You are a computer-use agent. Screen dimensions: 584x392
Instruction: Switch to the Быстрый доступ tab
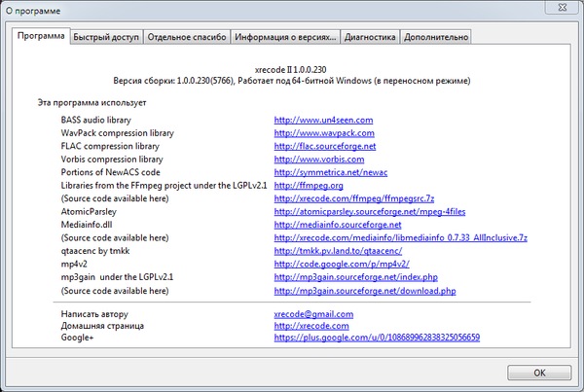[107, 37]
